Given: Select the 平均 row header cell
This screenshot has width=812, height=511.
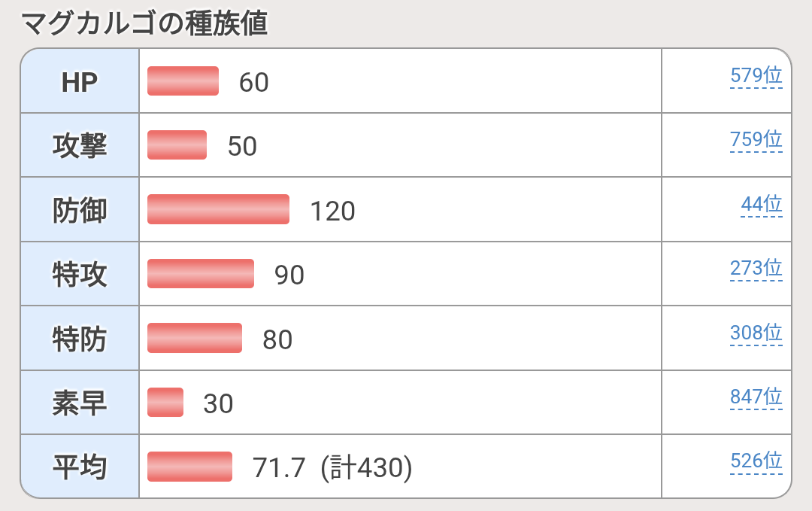Looking at the screenshot, I should point(80,467).
